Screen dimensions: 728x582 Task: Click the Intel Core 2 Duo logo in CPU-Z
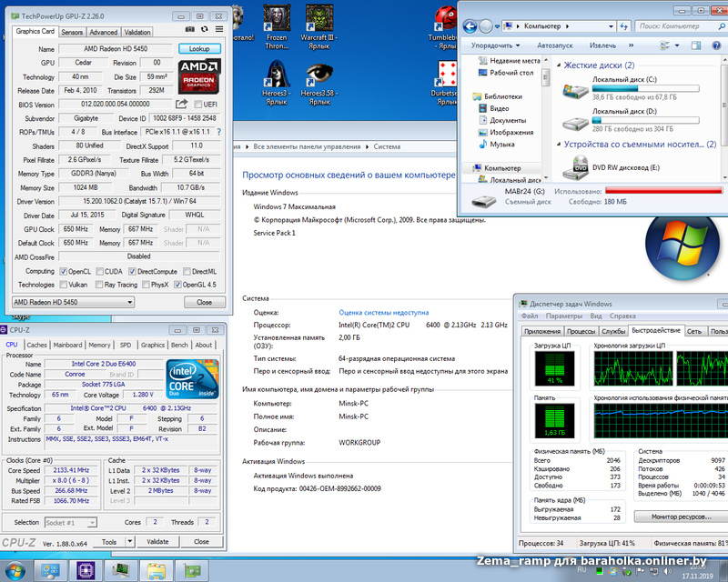[192, 378]
